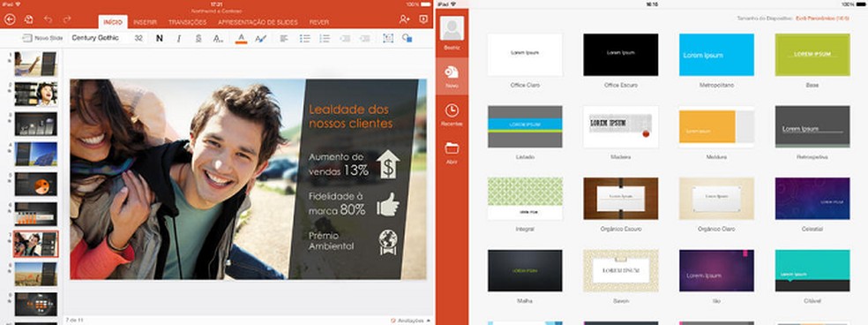Choose the Orgânico Escuro template
The height and width of the screenshot is (325, 868).
[620, 199]
